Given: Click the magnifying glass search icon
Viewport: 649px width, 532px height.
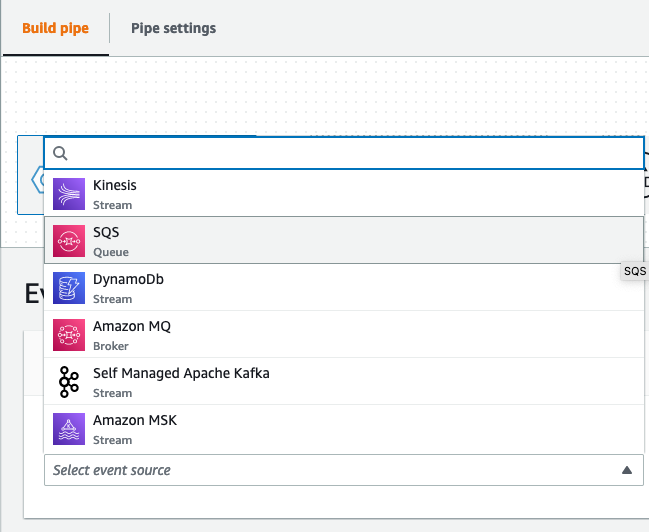Looking at the screenshot, I should (60, 153).
